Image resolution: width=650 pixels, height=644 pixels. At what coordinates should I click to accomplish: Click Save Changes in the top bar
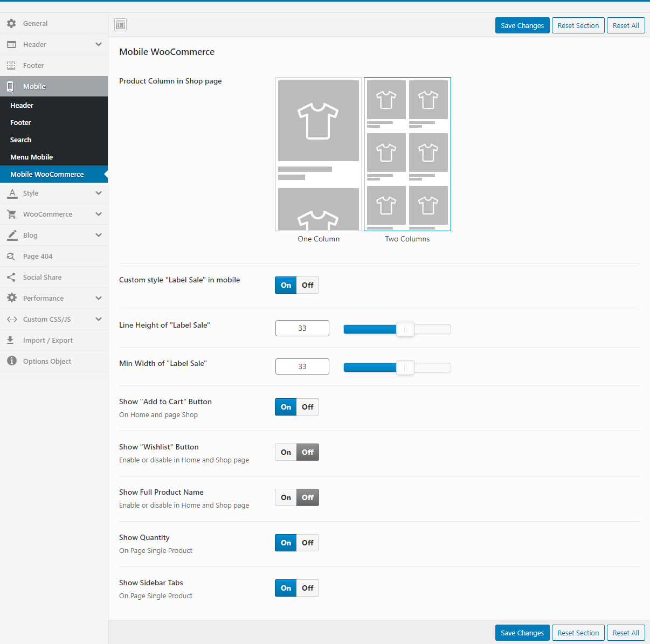(522, 25)
